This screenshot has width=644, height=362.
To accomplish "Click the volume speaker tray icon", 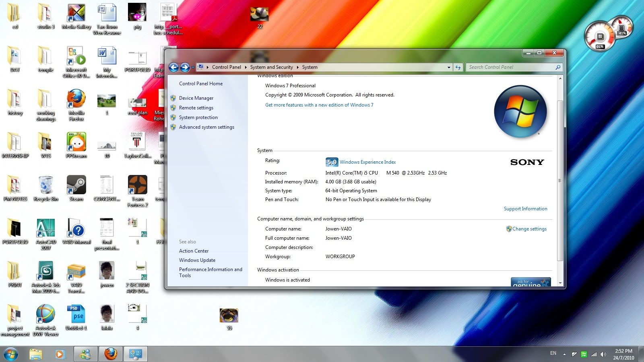I will point(603,354).
